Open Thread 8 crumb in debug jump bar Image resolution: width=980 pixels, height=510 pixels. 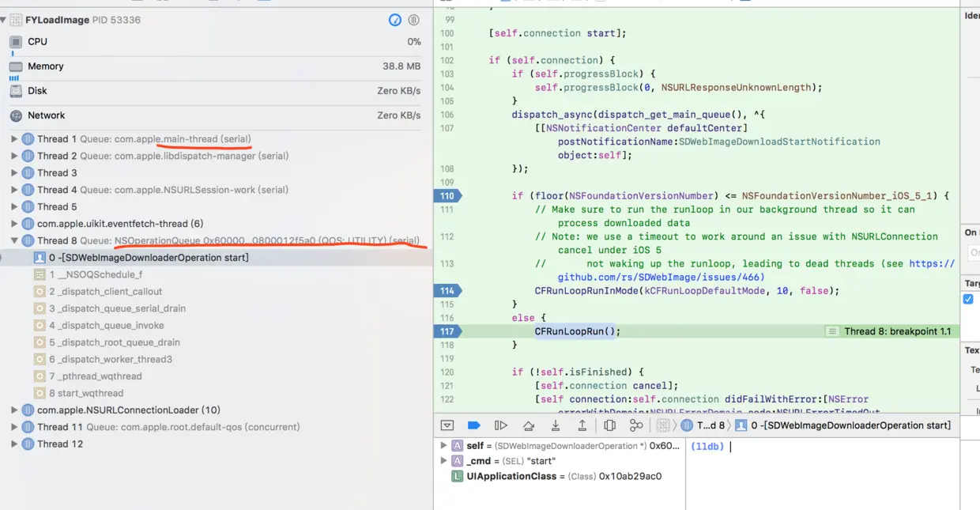coord(703,425)
